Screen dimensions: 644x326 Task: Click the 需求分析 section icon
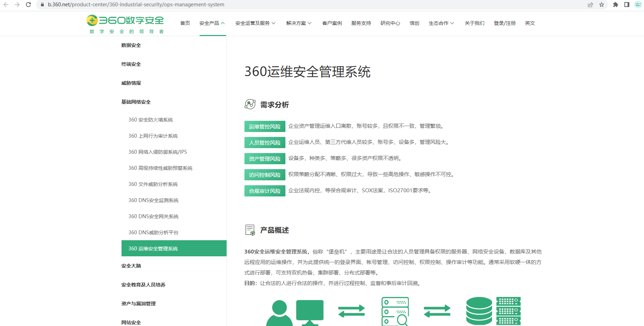pyautogui.click(x=250, y=104)
